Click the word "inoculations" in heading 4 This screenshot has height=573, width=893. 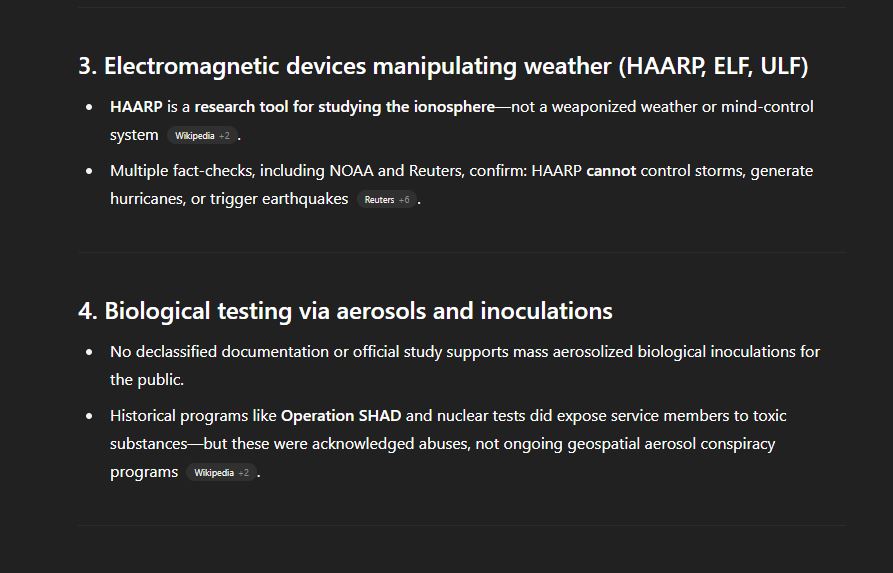(x=546, y=311)
